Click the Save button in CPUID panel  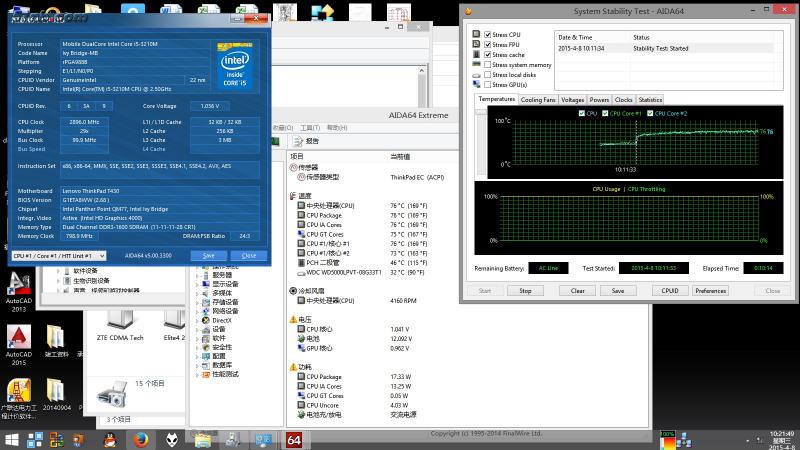tap(208, 256)
